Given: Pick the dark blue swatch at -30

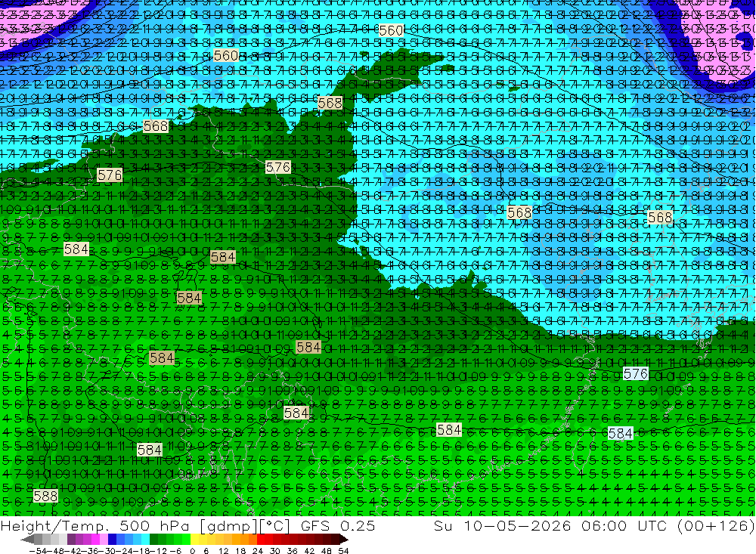Looking at the screenshot, I should [x=112, y=540].
